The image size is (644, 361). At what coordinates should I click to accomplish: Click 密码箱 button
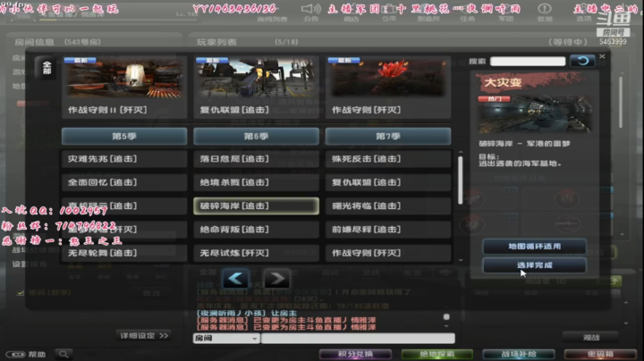(600, 354)
